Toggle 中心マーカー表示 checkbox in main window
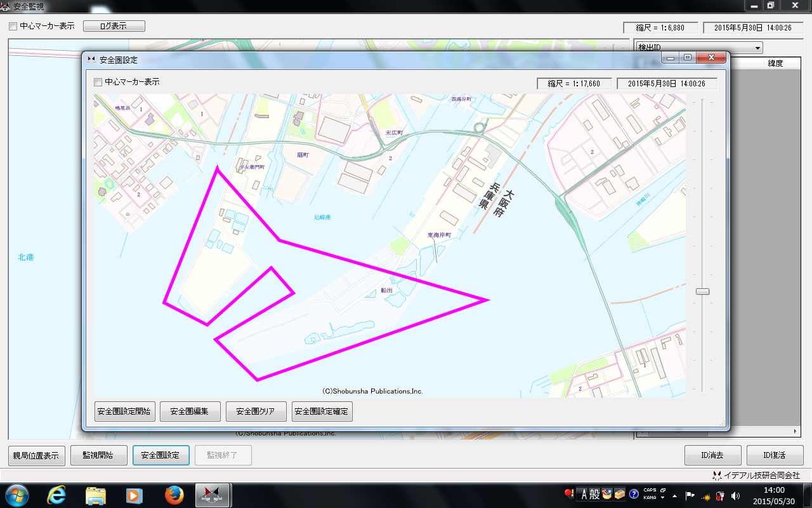The image size is (812, 508). point(13,27)
